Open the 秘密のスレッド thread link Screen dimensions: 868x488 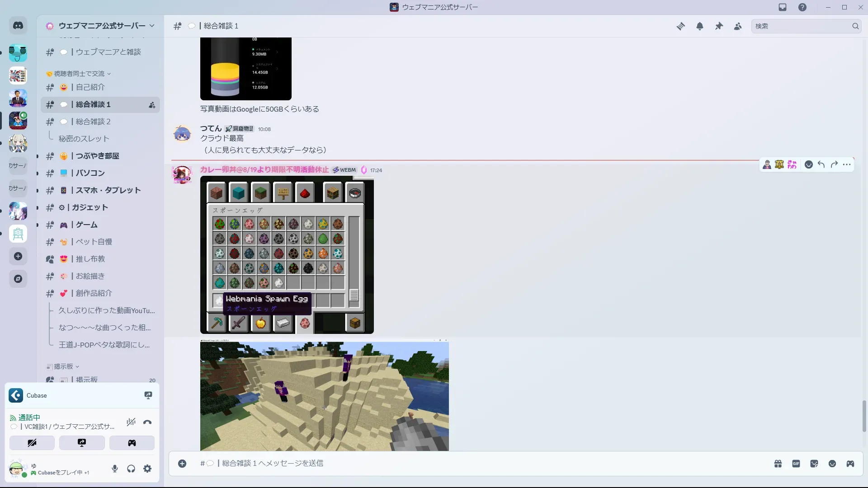84,139
